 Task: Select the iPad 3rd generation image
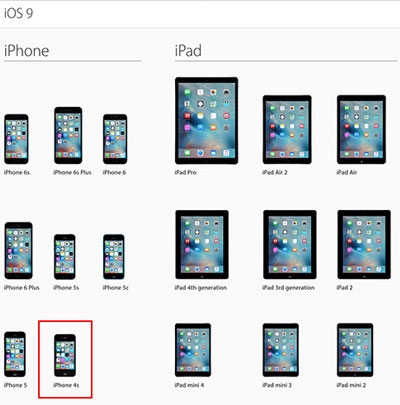(290, 244)
